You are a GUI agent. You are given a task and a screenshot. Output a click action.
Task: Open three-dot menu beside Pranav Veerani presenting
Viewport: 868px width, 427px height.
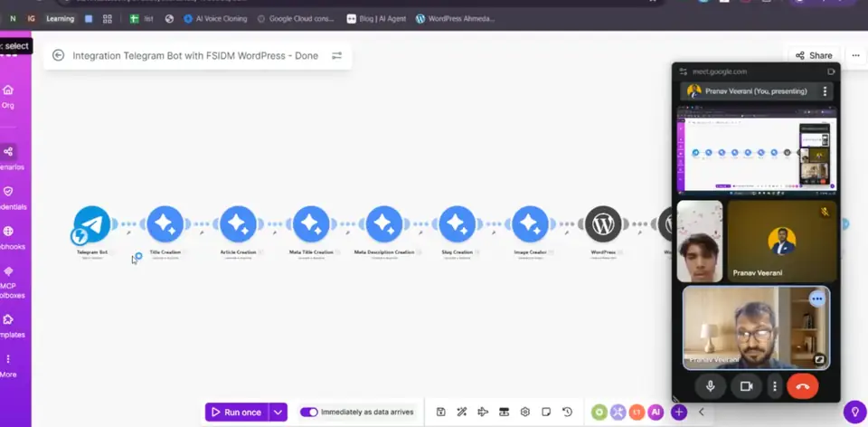tap(825, 91)
